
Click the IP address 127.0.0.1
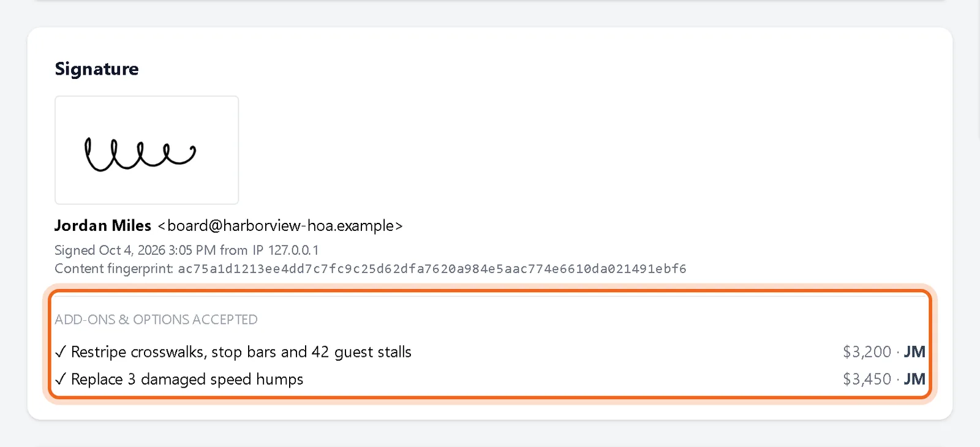click(x=293, y=250)
